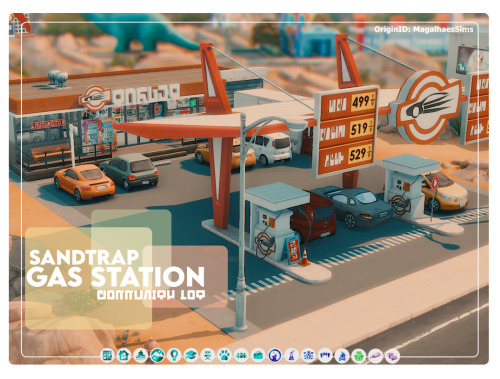Click the SANDTRAP title word
The image size is (500, 379).
84,257
